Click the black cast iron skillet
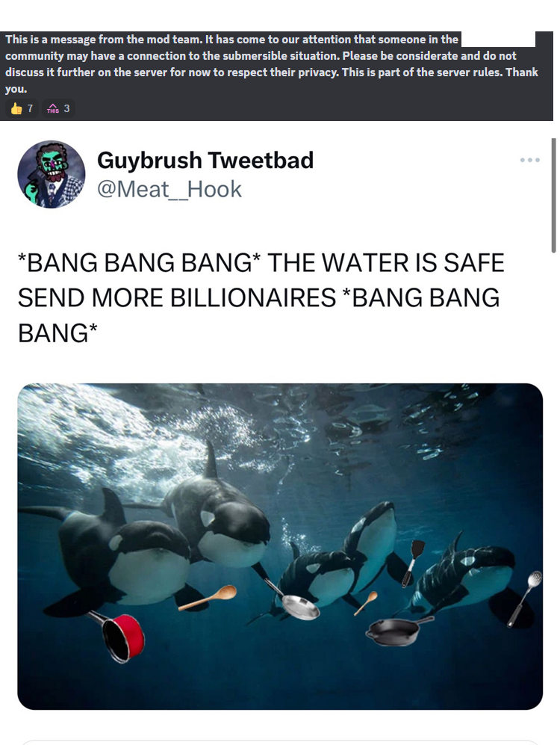 (x=399, y=631)
